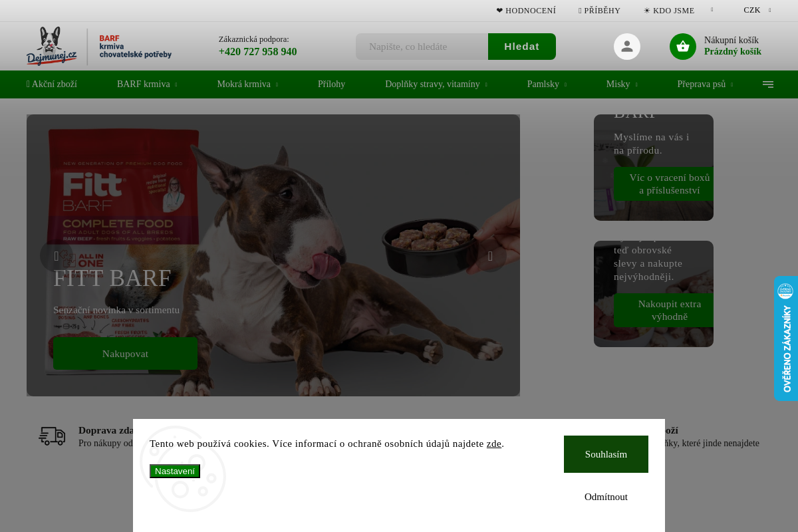Viewport: 798px width, 532px height.
Task: Focus the search field 'Napište, co hledáte'
Action: tap(422, 47)
